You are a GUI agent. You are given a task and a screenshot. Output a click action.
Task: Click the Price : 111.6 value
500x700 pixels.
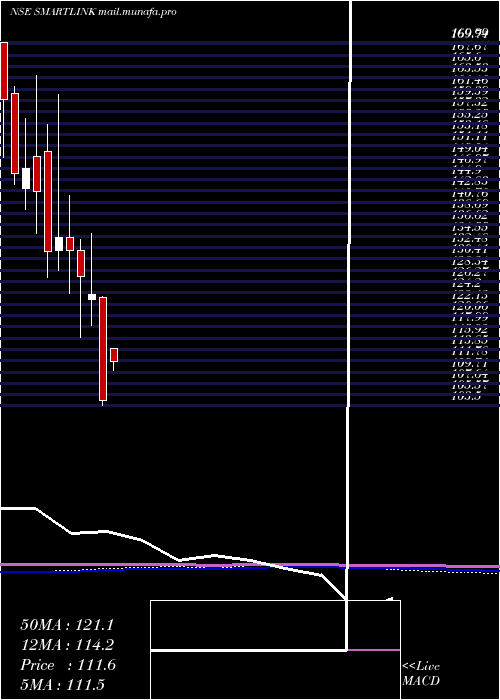point(68,665)
